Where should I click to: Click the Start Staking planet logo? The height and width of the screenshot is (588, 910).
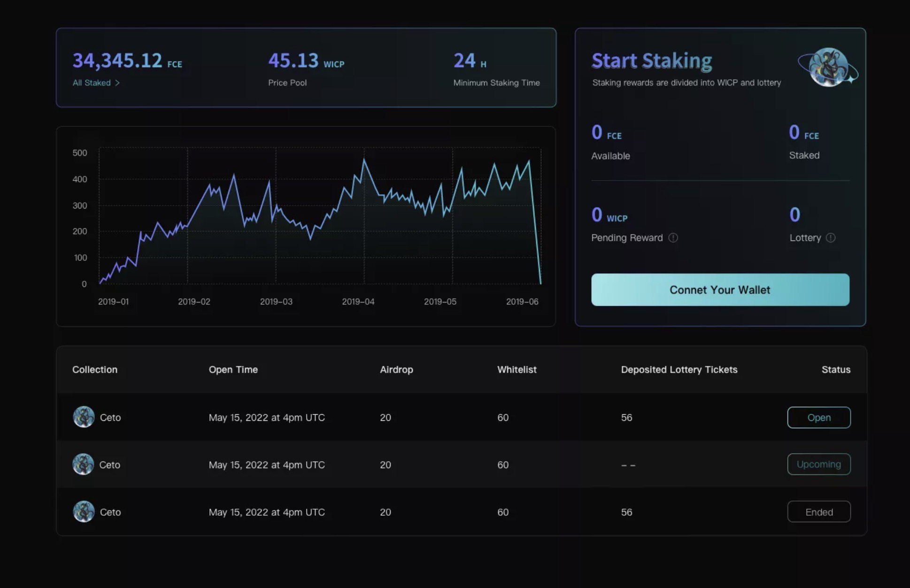(x=828, y=68)
